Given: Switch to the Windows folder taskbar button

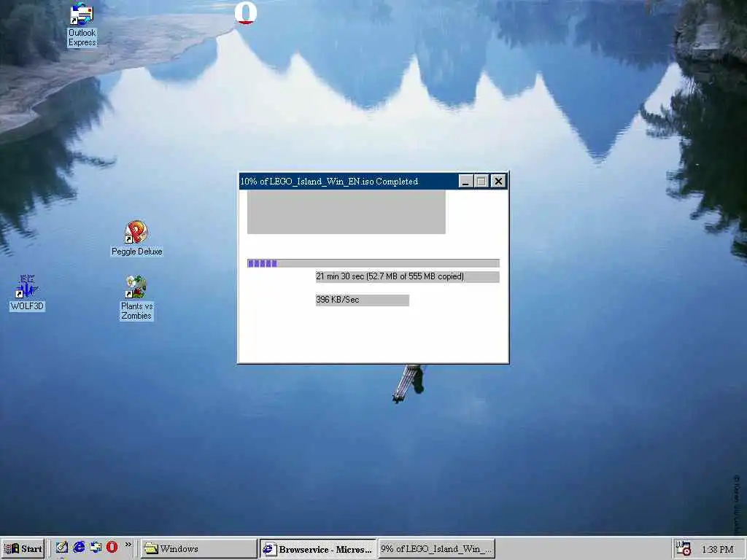Looking at the screenshot, I should tap(198, 548).
